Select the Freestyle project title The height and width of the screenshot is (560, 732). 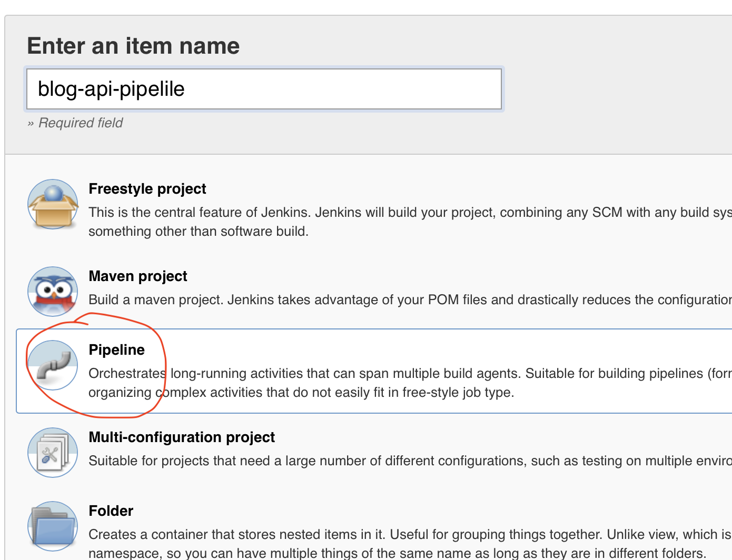click(147, 189)
